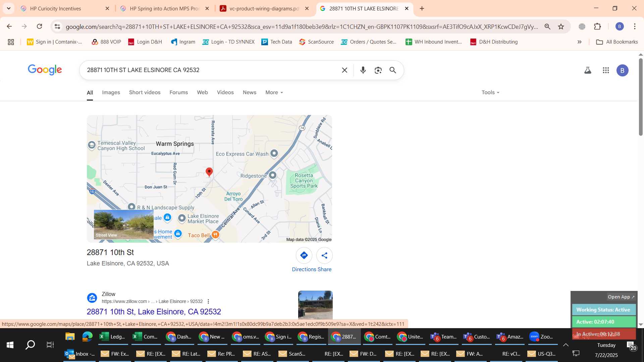The height and width of the screenshot is (362, 644).
Task: Click the Street View thumbnail
Action: click(x=123, y=225)
